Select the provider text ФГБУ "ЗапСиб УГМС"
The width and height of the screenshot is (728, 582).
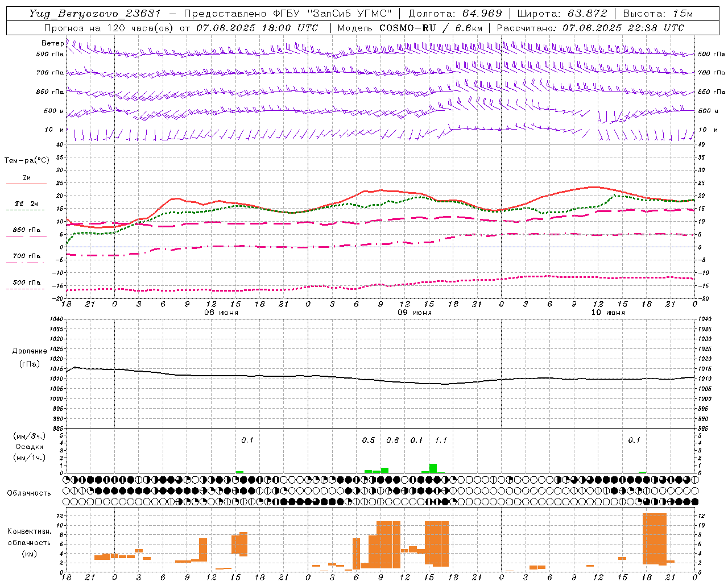[334, 14]
